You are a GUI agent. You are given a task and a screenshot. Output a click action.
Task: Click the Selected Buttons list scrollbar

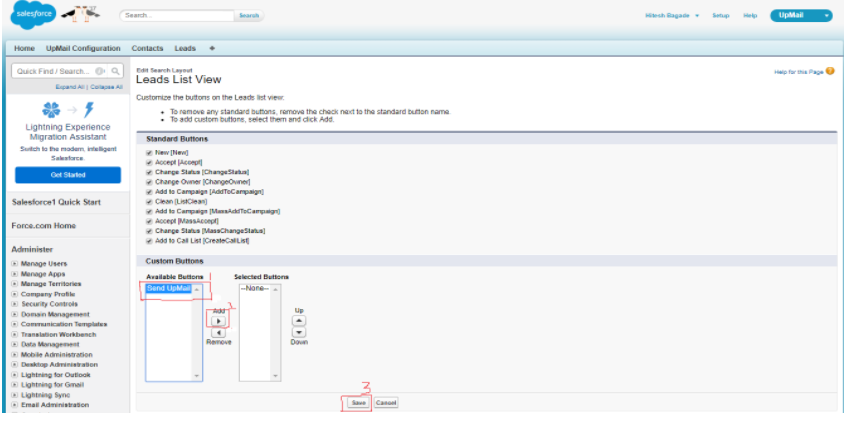click(275, 333)
